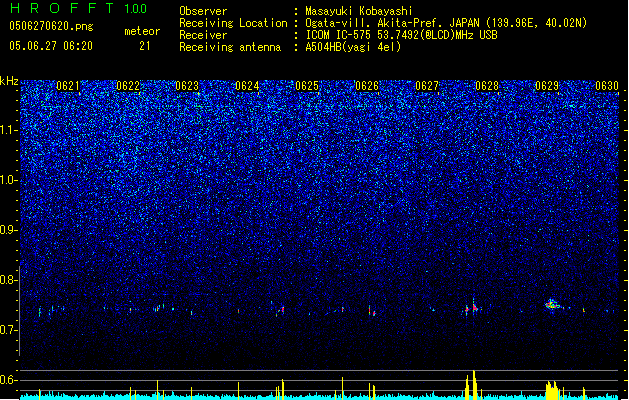Viewport: 629px width, 400px height.
Task: Select the filename 0506270620.png
Action: coord(51,26)
